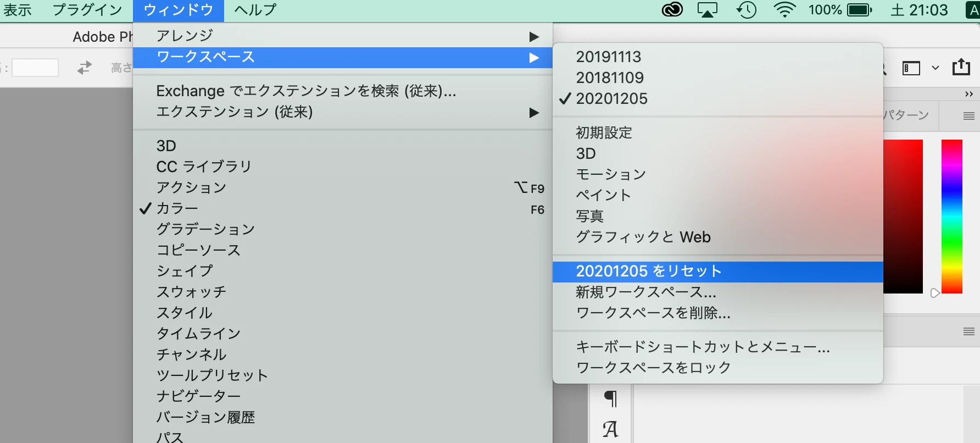Open the Character styles panel icon
This screenshot has height=443, width=980.
(x=610, y=429)
